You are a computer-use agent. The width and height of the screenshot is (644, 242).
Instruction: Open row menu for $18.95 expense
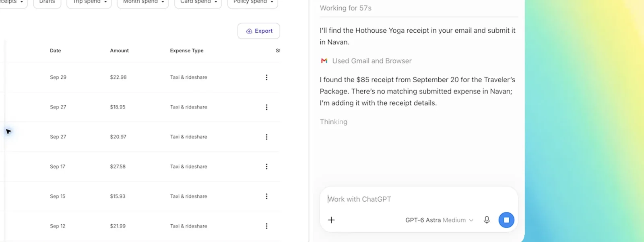pos(266,107)
